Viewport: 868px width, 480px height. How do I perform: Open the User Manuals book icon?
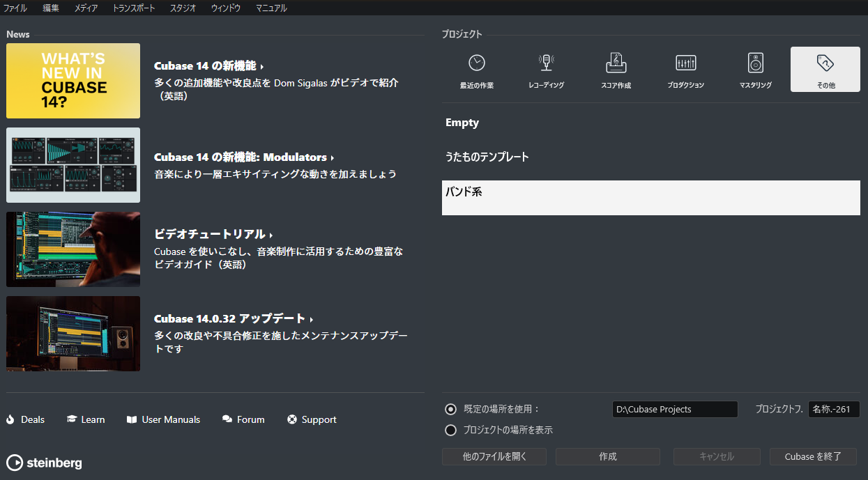point(132,419)
